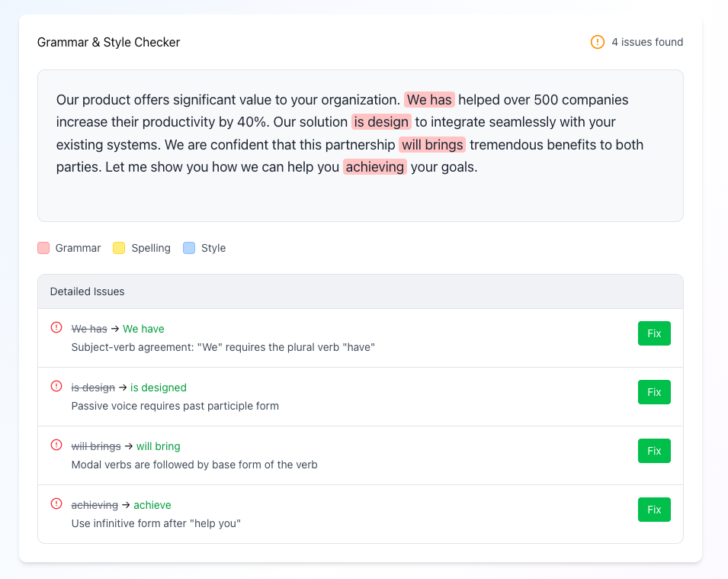Click the highlighted "will brings" phrase
The height and width of the screenshot is (579, 728).
pos(431,144)
